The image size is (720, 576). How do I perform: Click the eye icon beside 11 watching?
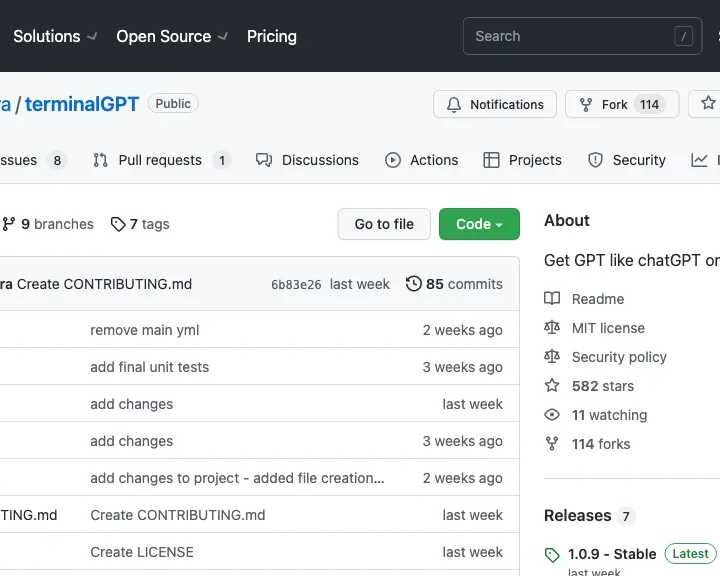(552, 415)
